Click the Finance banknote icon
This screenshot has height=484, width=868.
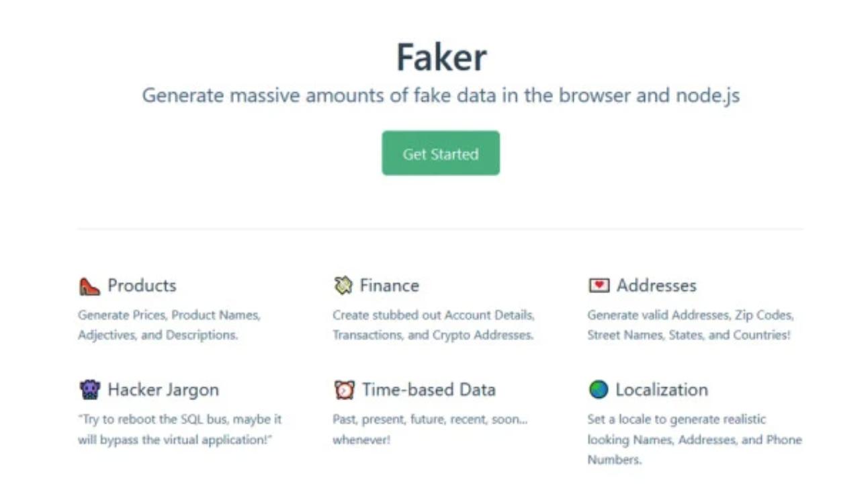[343, 285]
